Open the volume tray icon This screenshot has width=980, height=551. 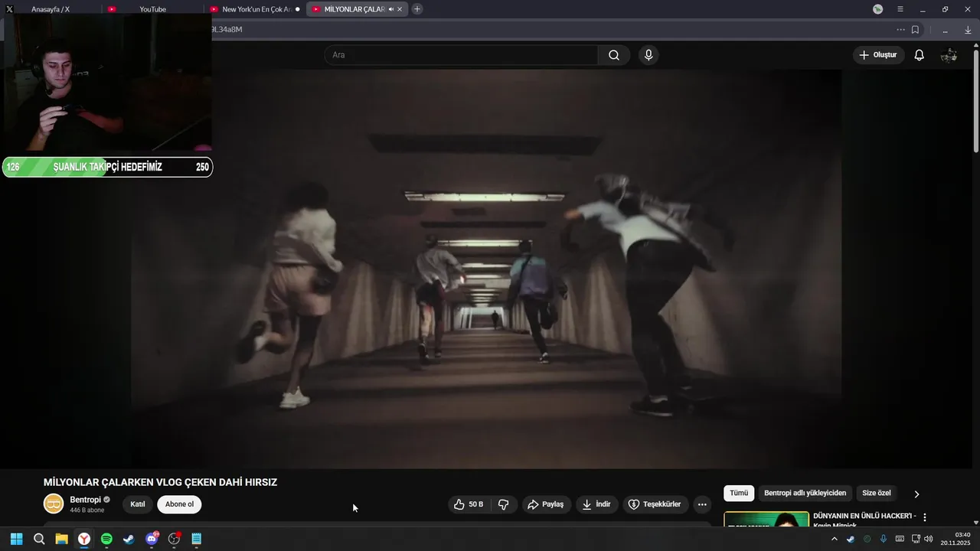(928, 539)
